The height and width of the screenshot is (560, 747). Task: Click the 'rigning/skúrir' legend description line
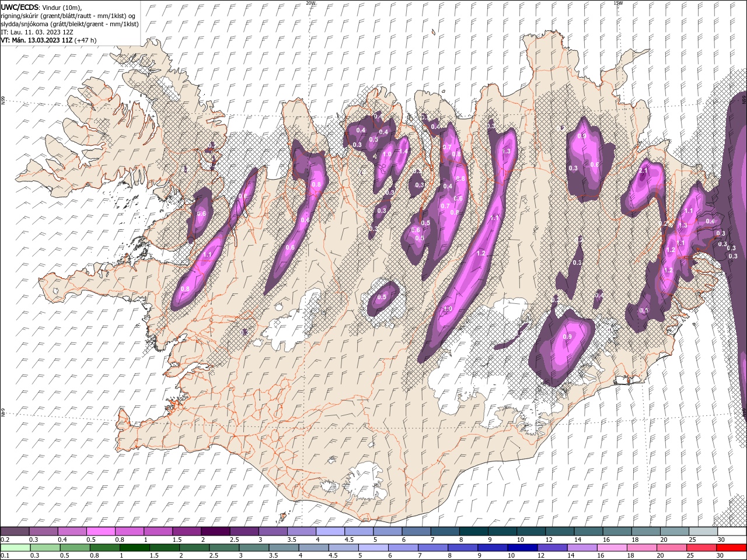(x=68, y=16)
